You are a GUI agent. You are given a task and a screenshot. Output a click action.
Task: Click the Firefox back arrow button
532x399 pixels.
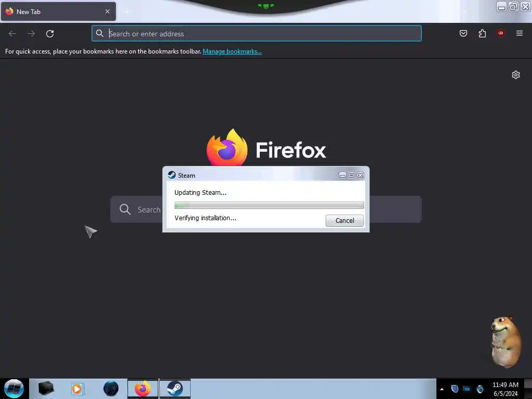click(x=12, y=34)
